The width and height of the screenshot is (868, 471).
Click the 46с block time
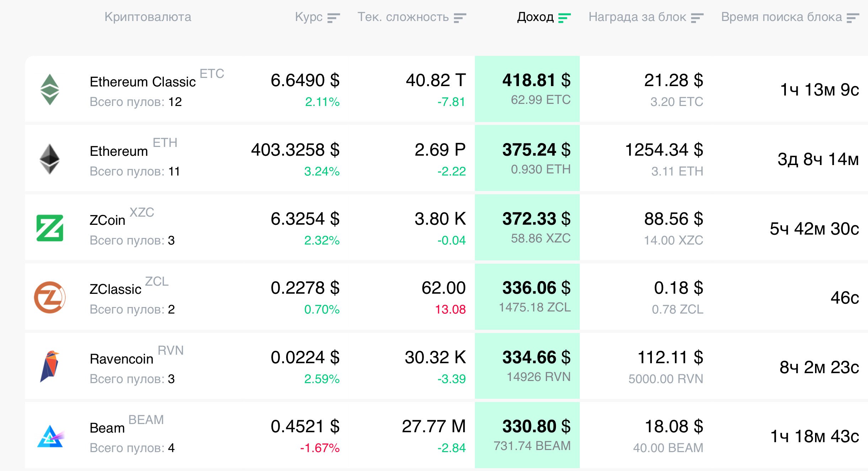tap(845, 297)
